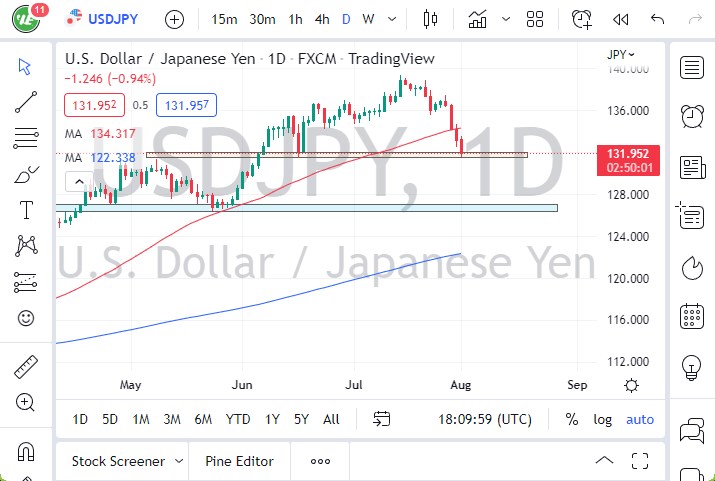
Task: Click the 6M range button
Action: [203, 419]
